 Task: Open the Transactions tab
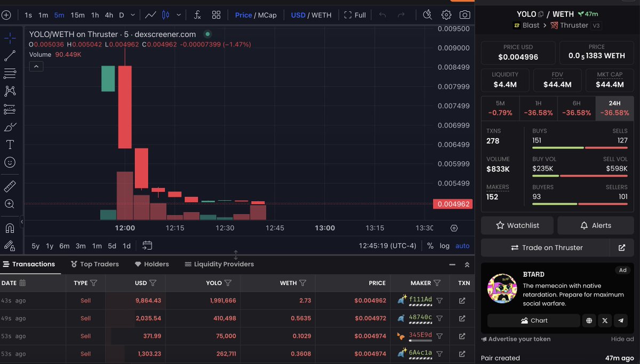29,264
